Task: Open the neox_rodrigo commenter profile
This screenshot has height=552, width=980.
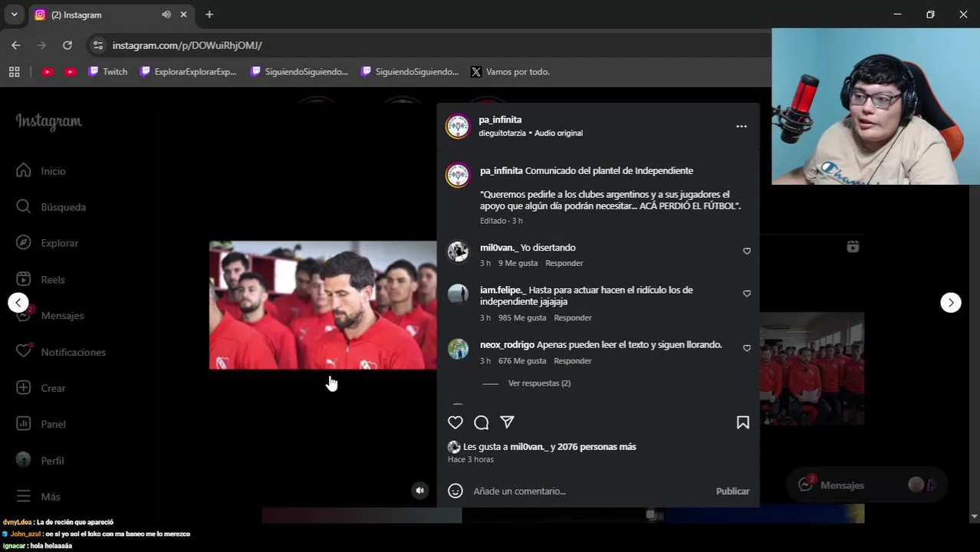Action: 507,345
